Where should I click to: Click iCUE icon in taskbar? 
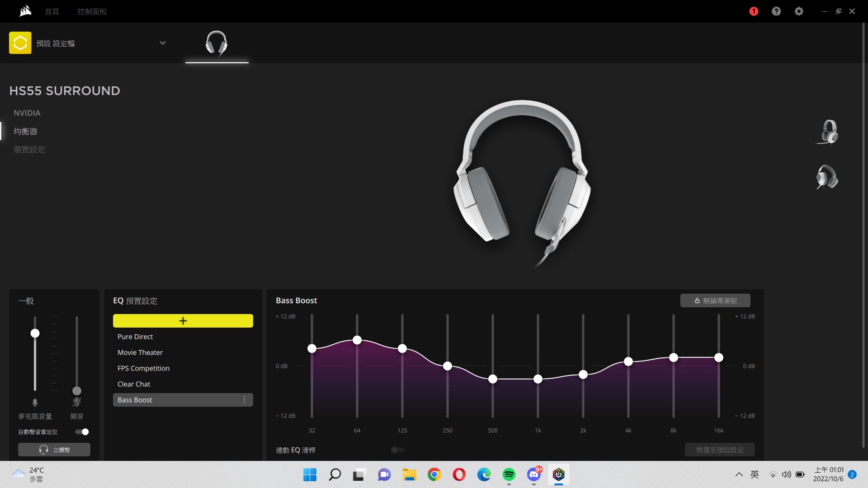(x=559, y=474)
